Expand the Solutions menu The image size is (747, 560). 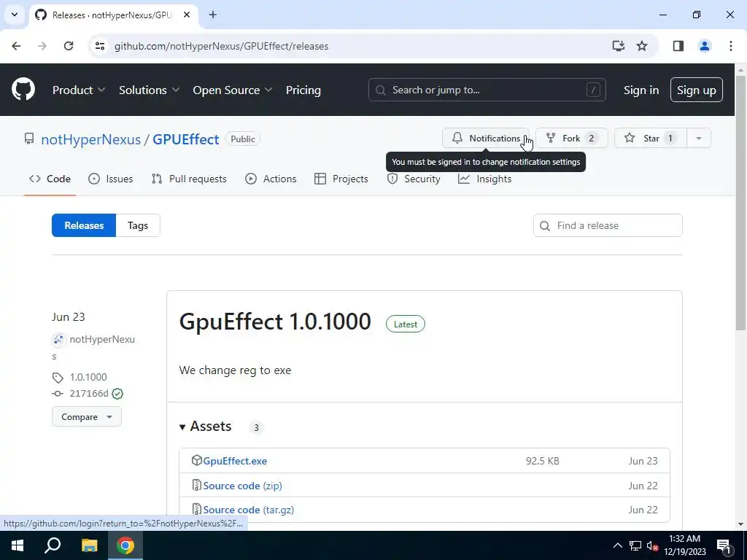(149, 90)
